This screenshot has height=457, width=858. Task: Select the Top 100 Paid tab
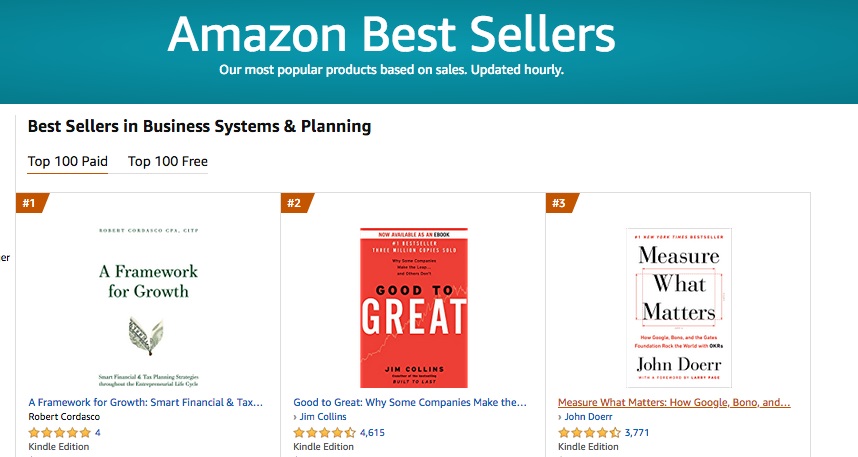pos(68,161)
